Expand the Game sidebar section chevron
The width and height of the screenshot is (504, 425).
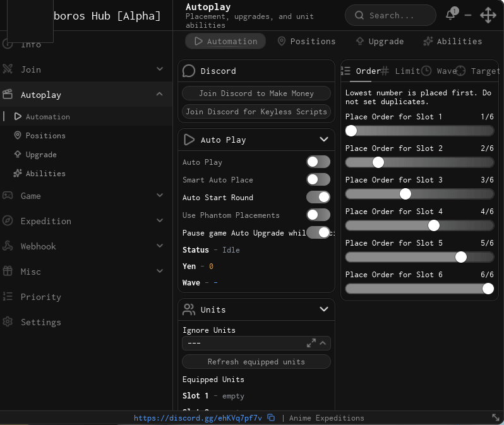point(160,195)
